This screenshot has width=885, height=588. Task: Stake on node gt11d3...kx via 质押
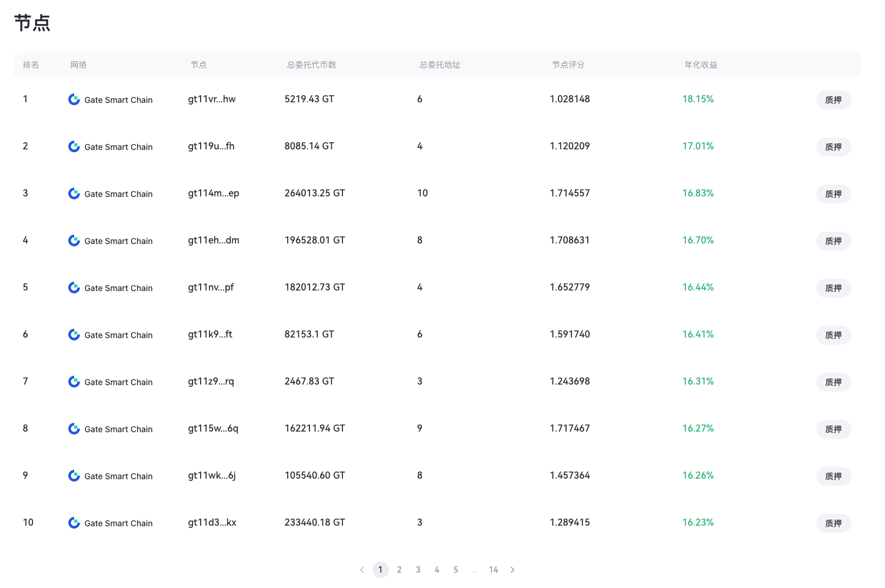[x=833, y=523]
